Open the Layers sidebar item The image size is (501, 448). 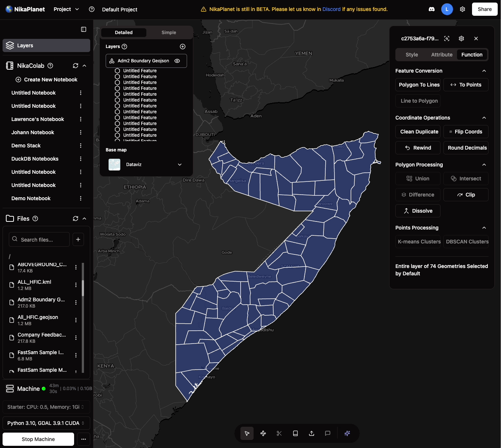pos(46,45)
